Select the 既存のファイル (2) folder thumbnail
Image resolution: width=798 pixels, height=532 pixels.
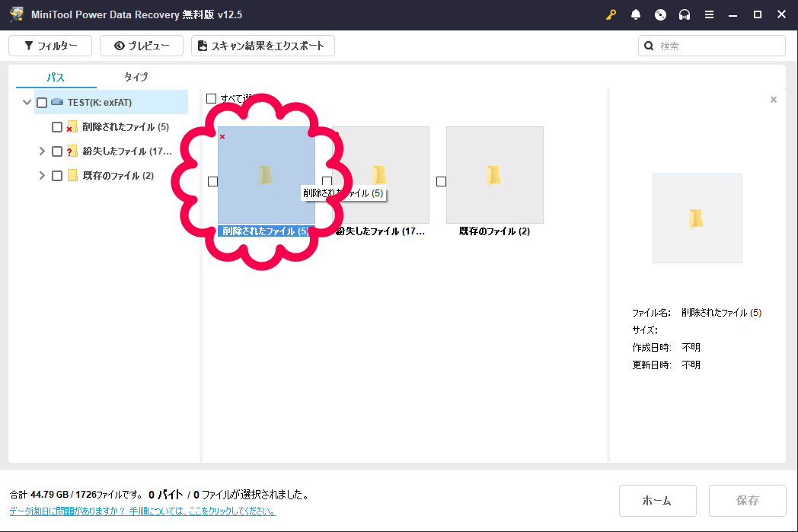495,175
